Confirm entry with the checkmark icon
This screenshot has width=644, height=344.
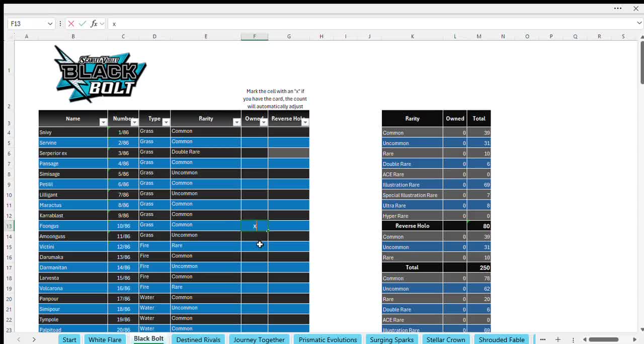tap(82, 24)
